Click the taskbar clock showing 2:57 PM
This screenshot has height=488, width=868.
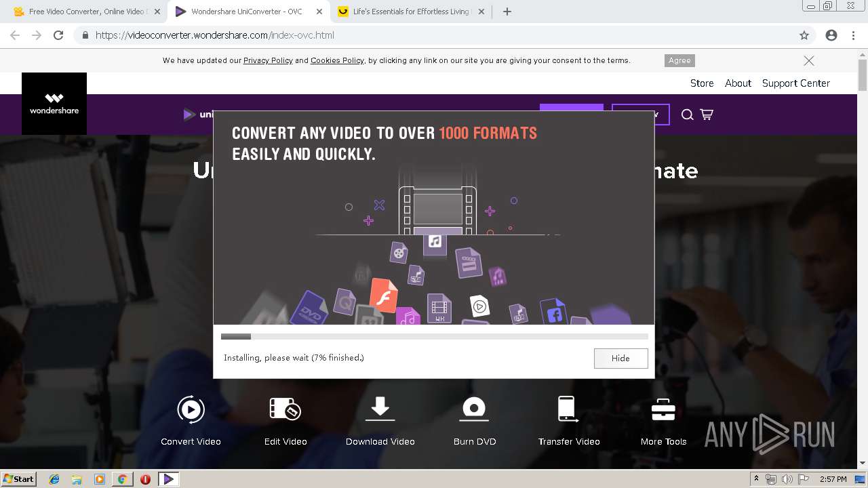tap(833, 479)
